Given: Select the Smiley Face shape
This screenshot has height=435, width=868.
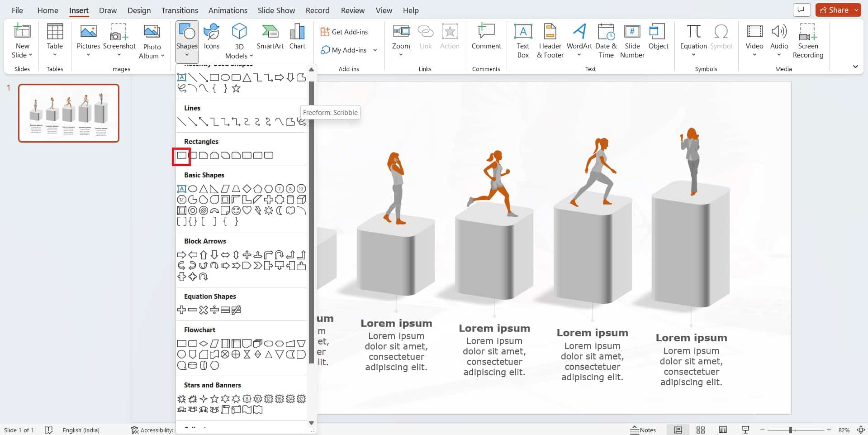Looking at the screenshot, I should [236, 210].
